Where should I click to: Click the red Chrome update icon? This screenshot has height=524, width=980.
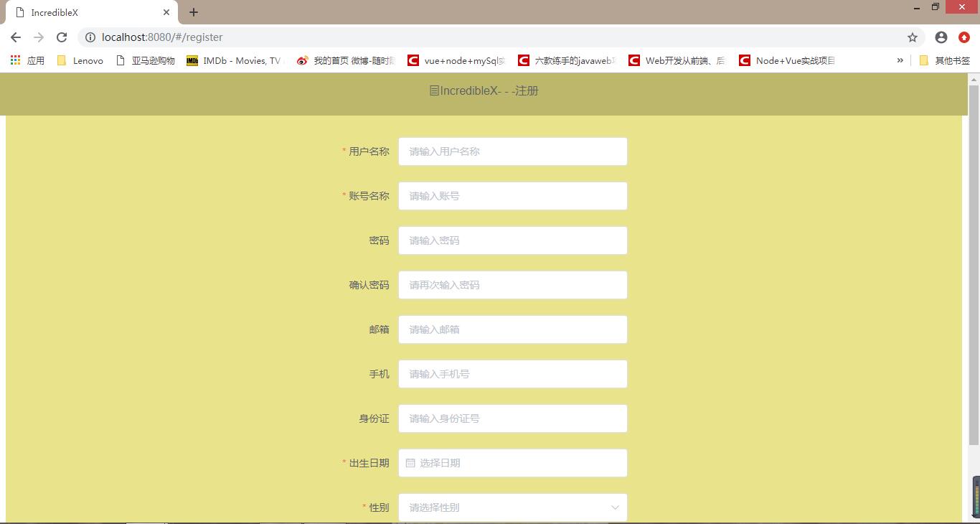pyautogui.click(x=964, y=37)
